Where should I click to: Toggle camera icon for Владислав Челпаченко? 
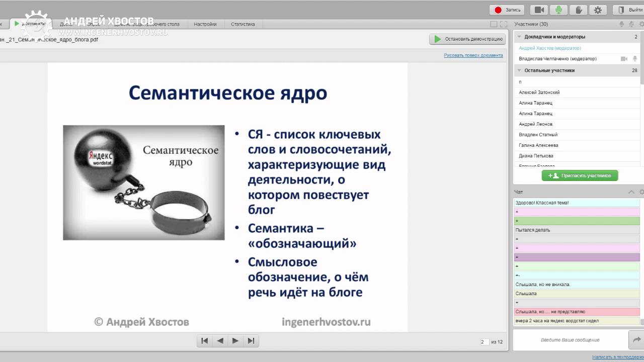pyautogui.click(x=624, y=59)
